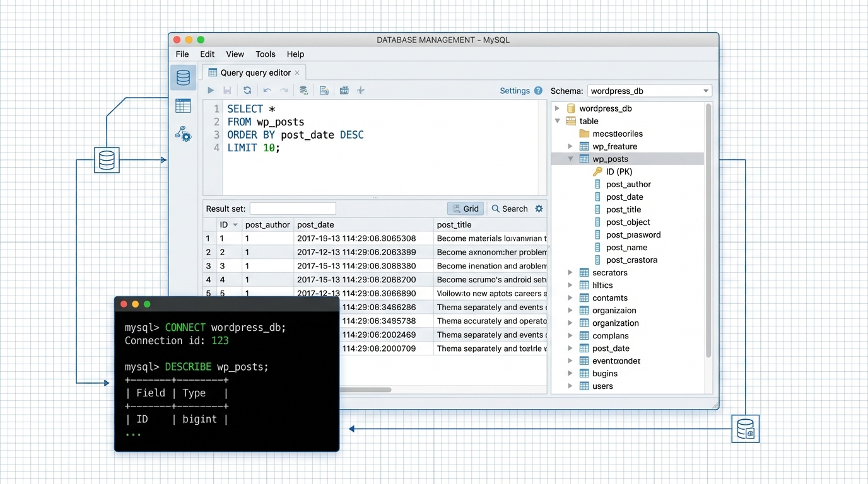
Task: Open the Tools menu
Action: [x=265, y=54]
